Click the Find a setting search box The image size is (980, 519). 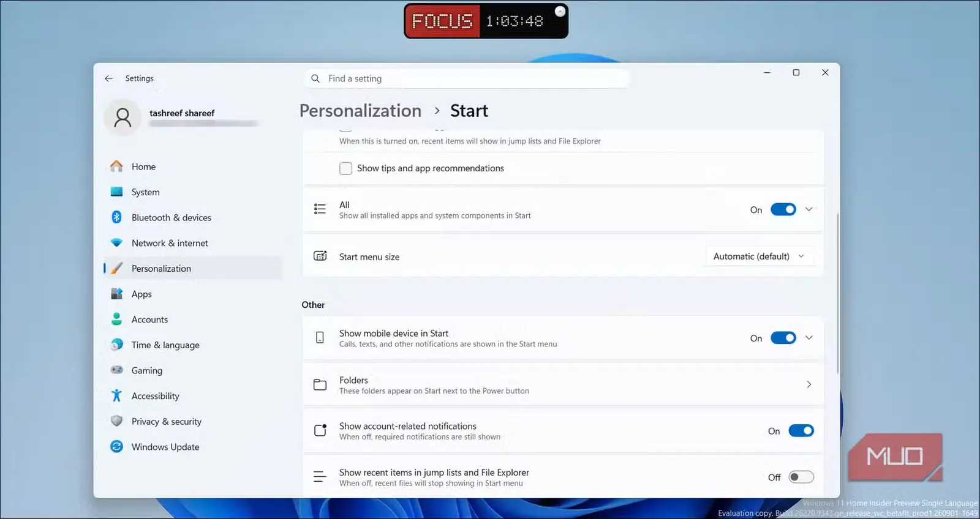467,78
